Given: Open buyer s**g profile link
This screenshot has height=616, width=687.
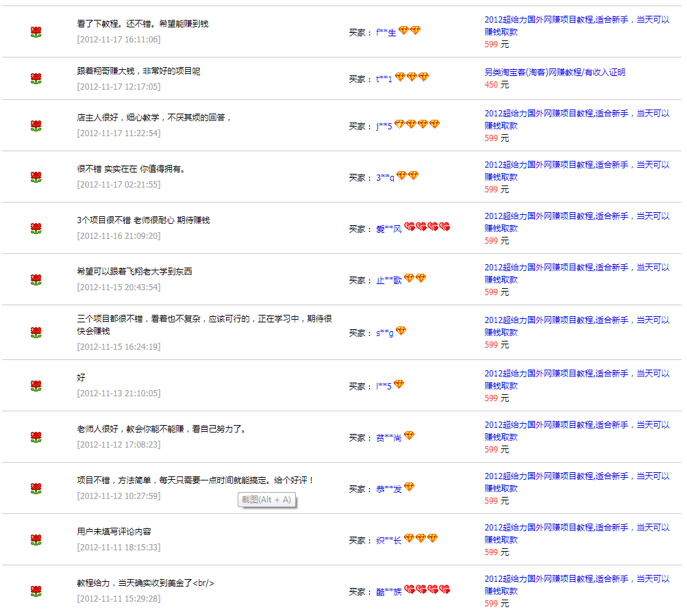Looking at the screenshot, I should pos(384,333).
